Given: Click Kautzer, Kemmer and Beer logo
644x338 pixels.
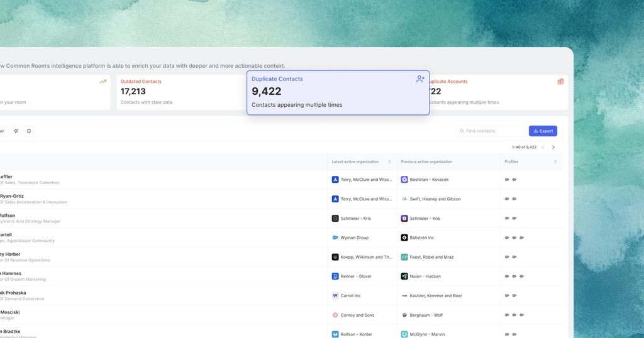Looking at the screenshot, I should [x=404, y=296].
